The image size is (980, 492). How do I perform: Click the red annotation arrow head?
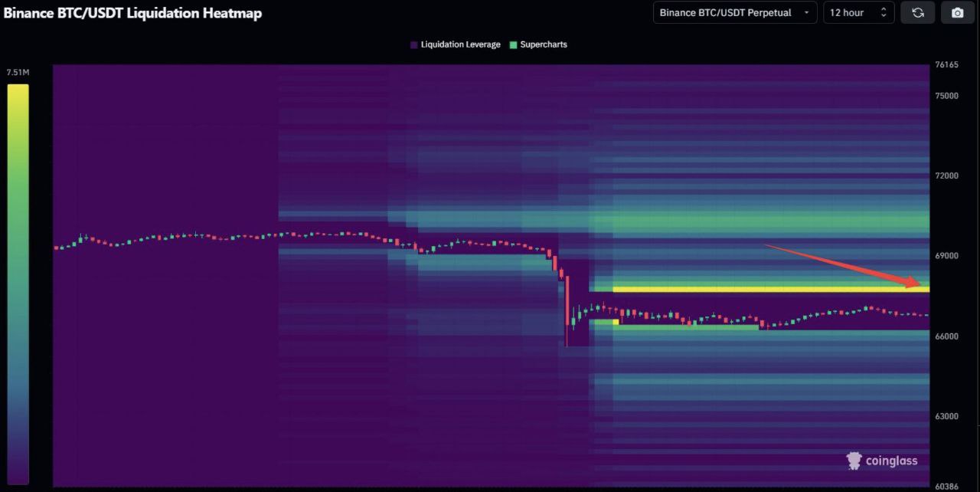click(x=919, y=282)
